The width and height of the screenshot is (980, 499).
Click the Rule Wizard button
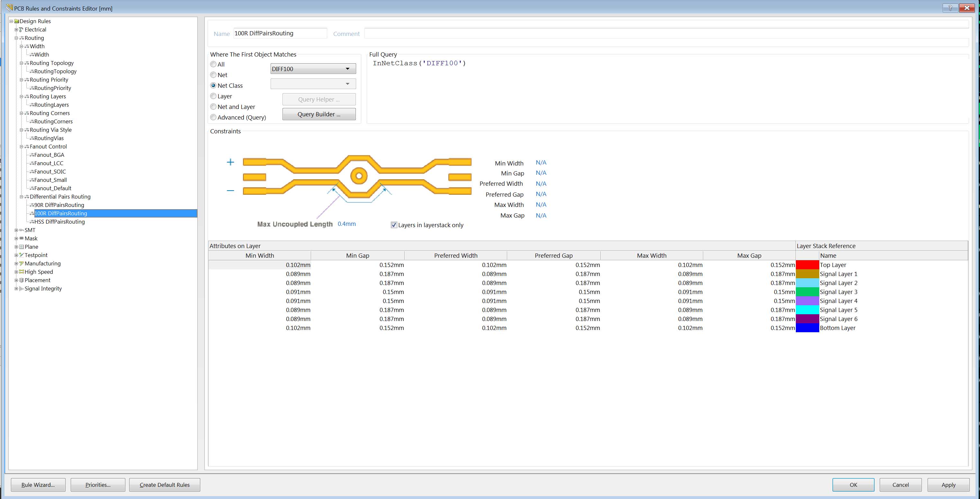pyautogui.click(x=38, y=485)
